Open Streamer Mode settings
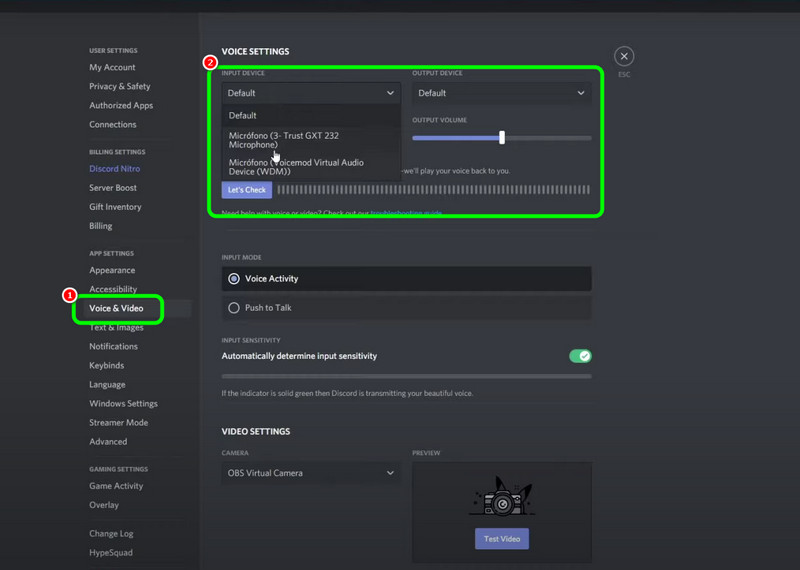800x570 pixels. [118, 423]
